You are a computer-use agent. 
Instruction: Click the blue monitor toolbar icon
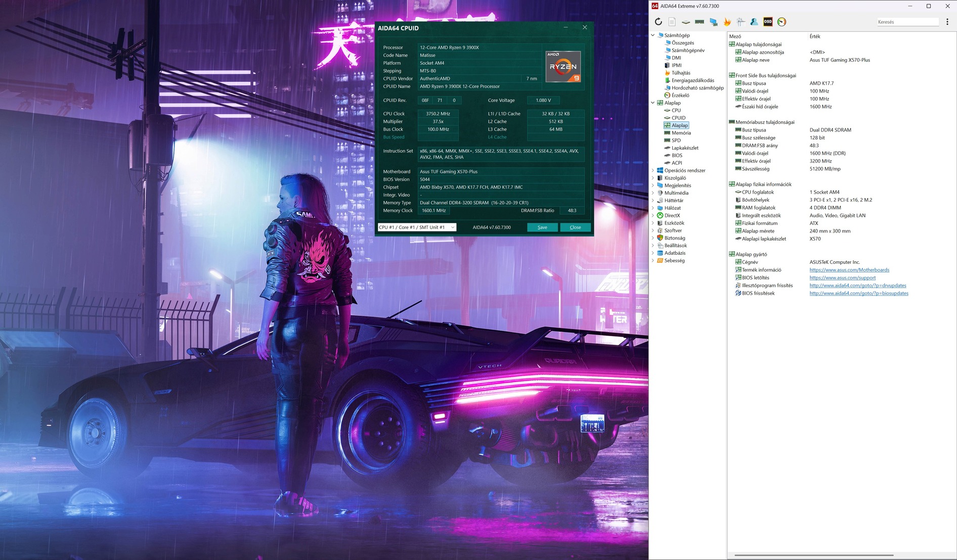(x=713, y=22)
